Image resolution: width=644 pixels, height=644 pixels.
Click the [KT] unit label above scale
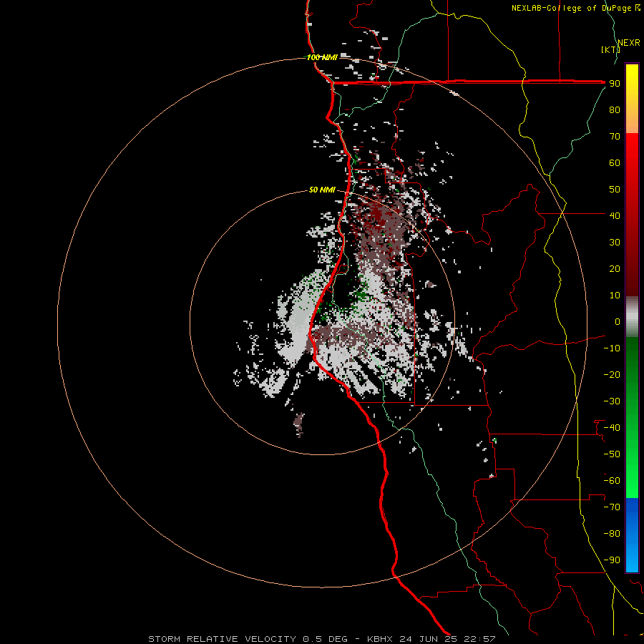[610, 49]
